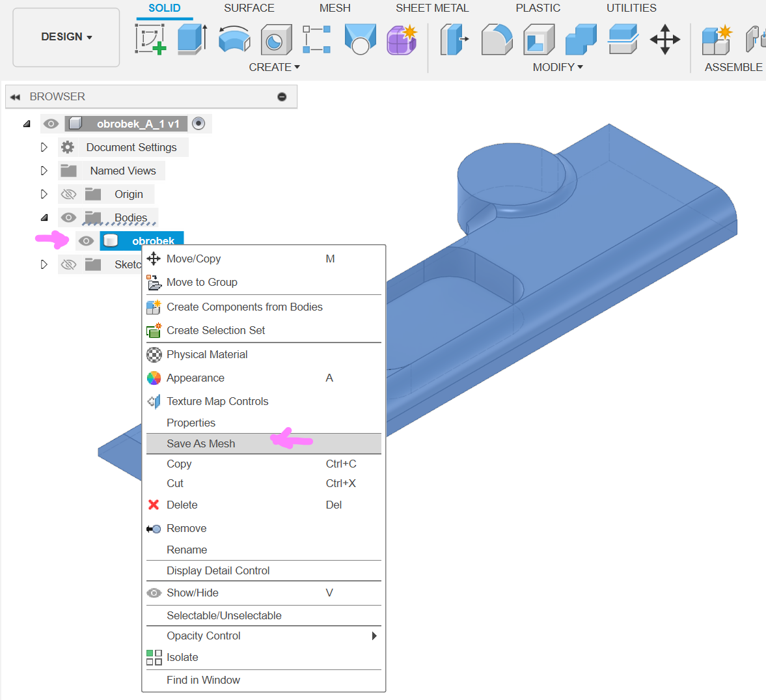Click the Shell tool icon
This screenshot has height=700, width=766.
tap(538, 39)
